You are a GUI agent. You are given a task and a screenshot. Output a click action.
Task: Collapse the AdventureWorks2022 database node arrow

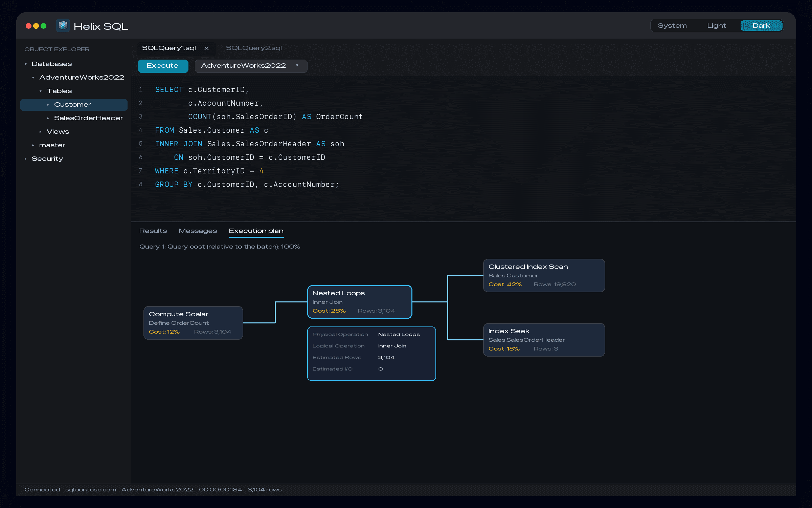tap(33, 78)
